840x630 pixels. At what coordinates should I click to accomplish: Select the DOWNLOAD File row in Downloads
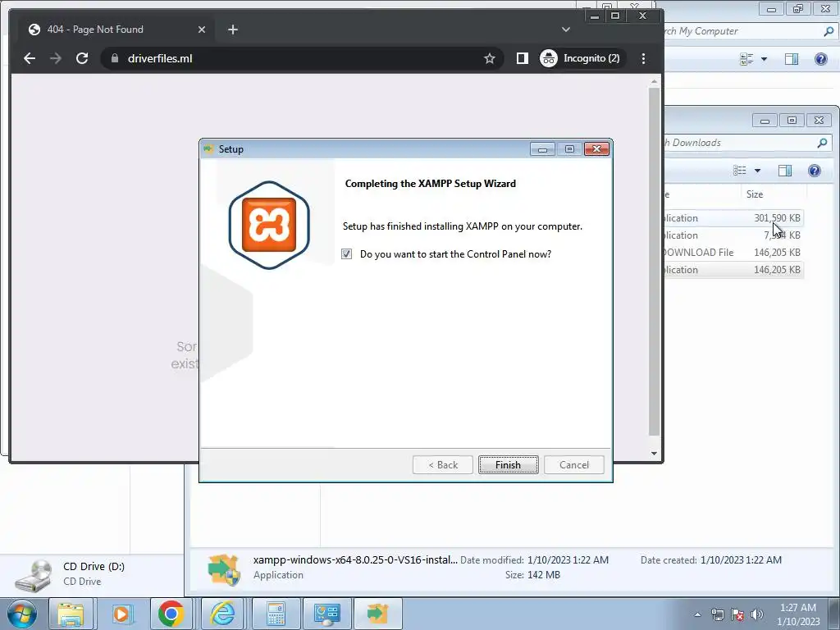pos(733,253)
